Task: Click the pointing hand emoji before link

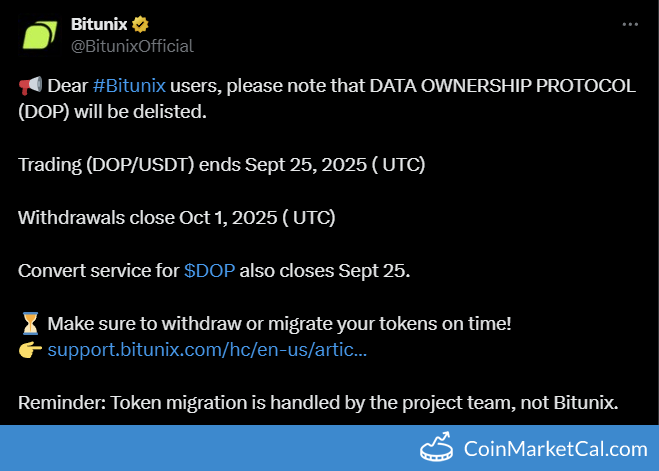Action: [x=29, y=350]
